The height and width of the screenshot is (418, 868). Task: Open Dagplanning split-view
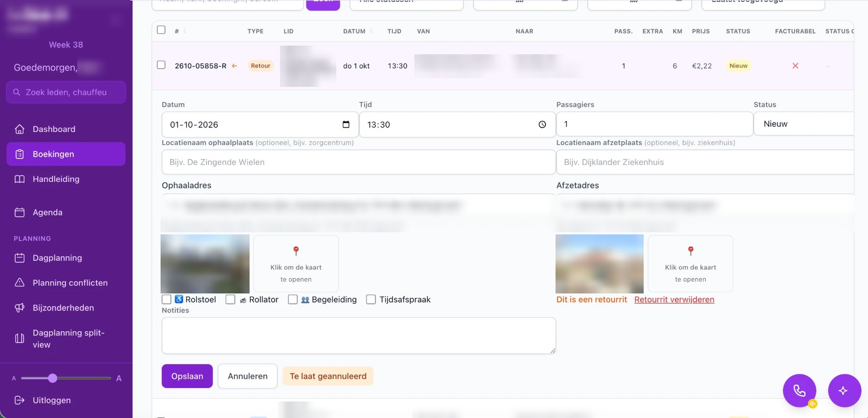click(66, 338)
